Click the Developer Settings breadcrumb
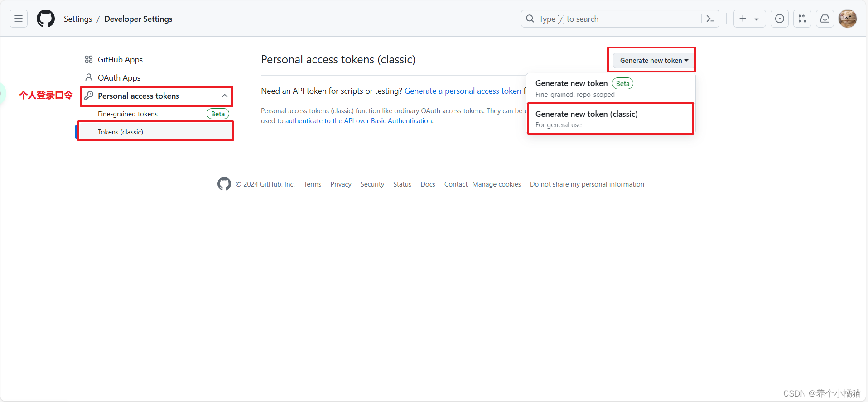The height and width of the screenshot is (402, 868). coord(138,19)
